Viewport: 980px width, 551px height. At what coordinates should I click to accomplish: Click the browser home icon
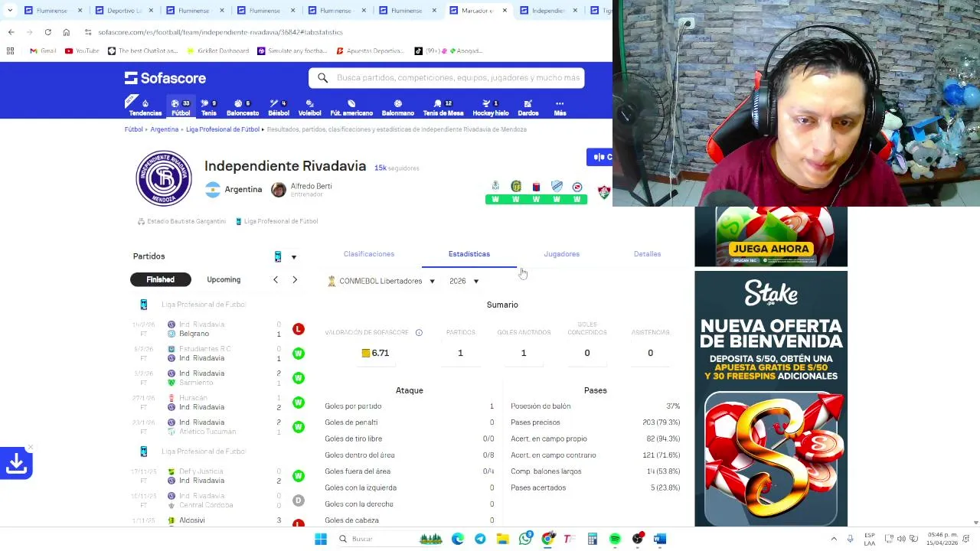pos(67,32)
